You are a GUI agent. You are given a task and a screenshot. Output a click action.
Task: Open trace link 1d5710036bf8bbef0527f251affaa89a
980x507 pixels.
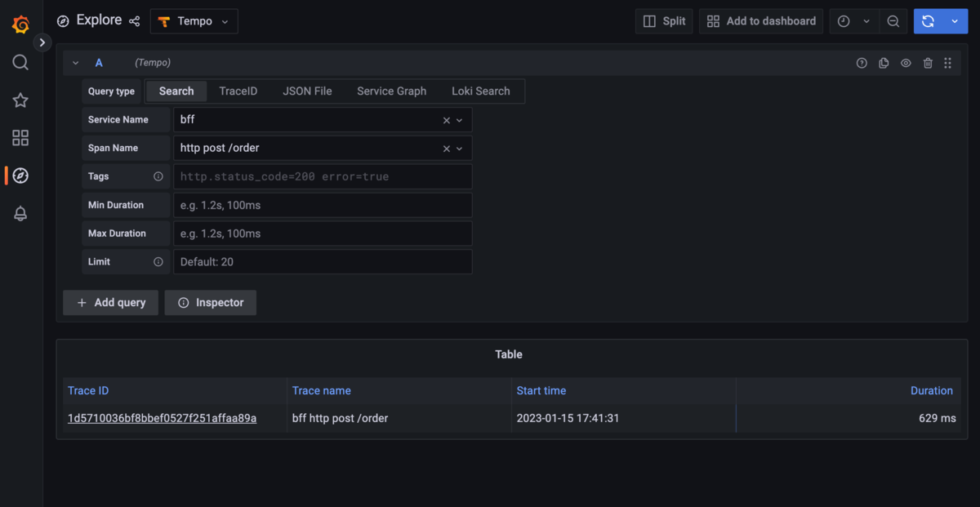[x=162, y=418]
